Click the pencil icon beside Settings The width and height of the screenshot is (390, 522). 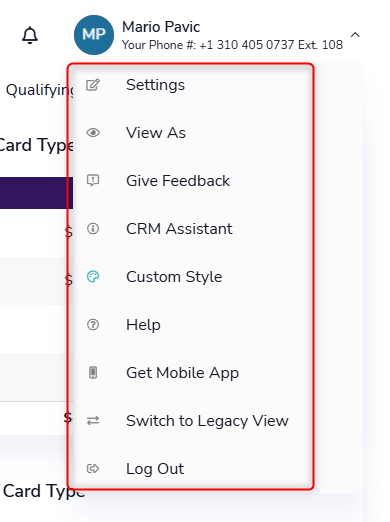point(93,85)
